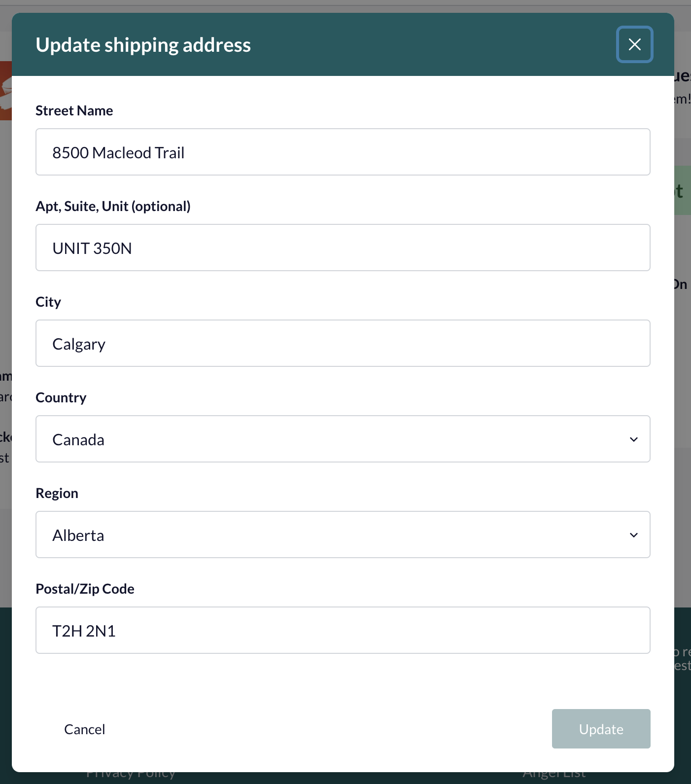Viewport: 691px width, 784px height.
Task: Click the Street Name label
Action: [74, 110]
